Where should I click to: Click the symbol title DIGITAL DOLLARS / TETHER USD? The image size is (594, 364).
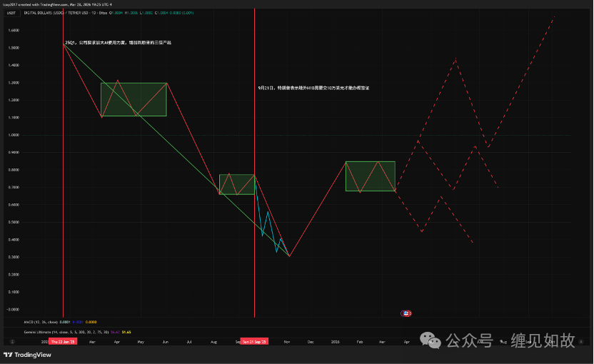(x=65, y=13)
